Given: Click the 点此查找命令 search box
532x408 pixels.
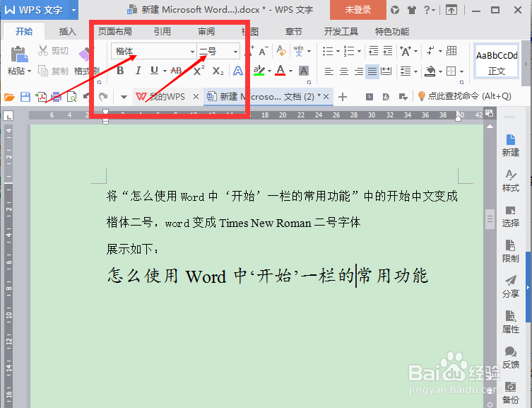Looking at the screenshot, I should click(465, 96).
